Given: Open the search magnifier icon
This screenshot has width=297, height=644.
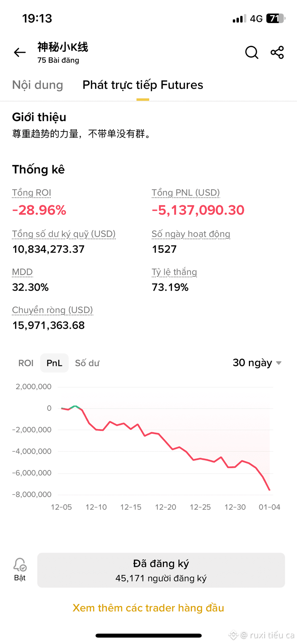Looking at the screenshot, I should click(x=252, y=52).
